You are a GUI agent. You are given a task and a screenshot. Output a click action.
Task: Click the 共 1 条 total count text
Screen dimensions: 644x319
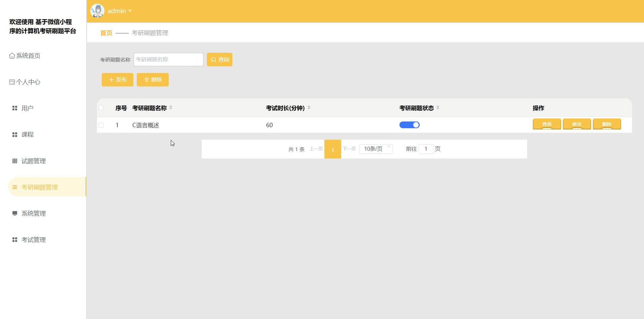[x=296, y=149]
